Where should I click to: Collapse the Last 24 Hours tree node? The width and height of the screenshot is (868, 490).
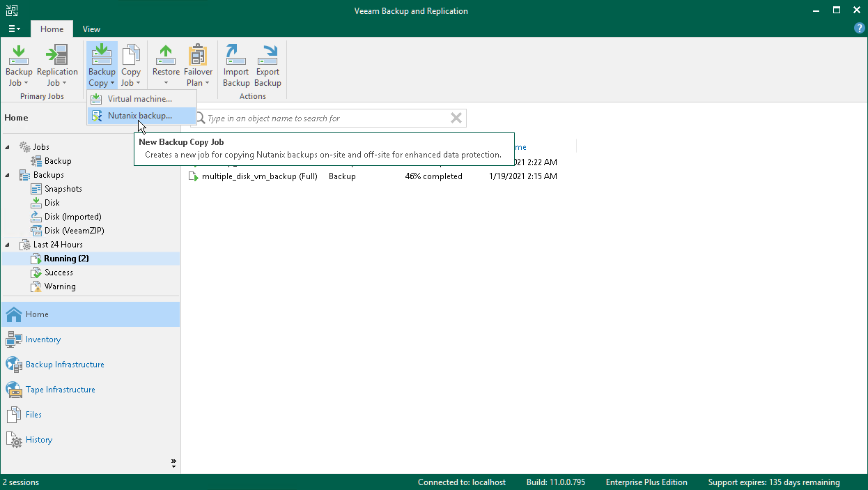(x=8, y=245)
